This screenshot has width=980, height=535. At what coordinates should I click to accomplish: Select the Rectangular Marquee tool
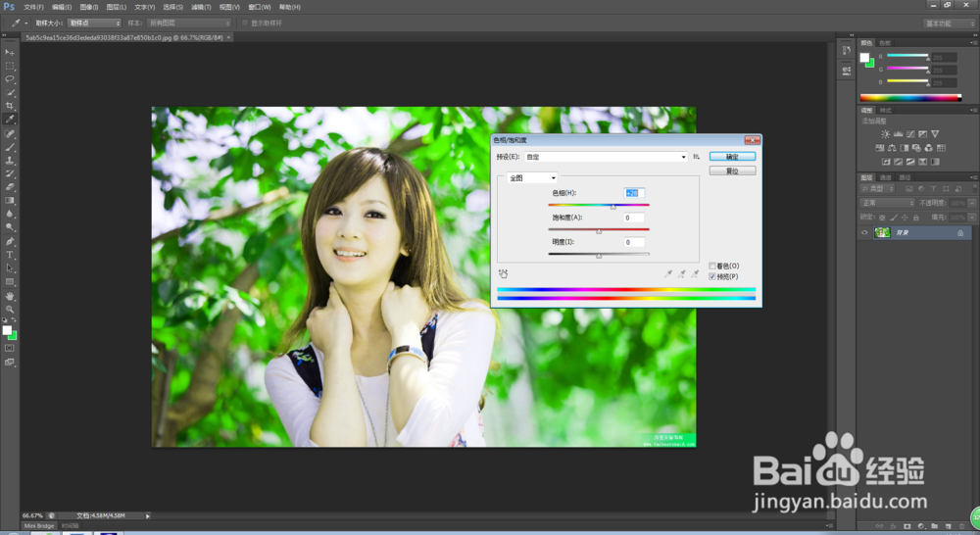[x=10, y=66]
